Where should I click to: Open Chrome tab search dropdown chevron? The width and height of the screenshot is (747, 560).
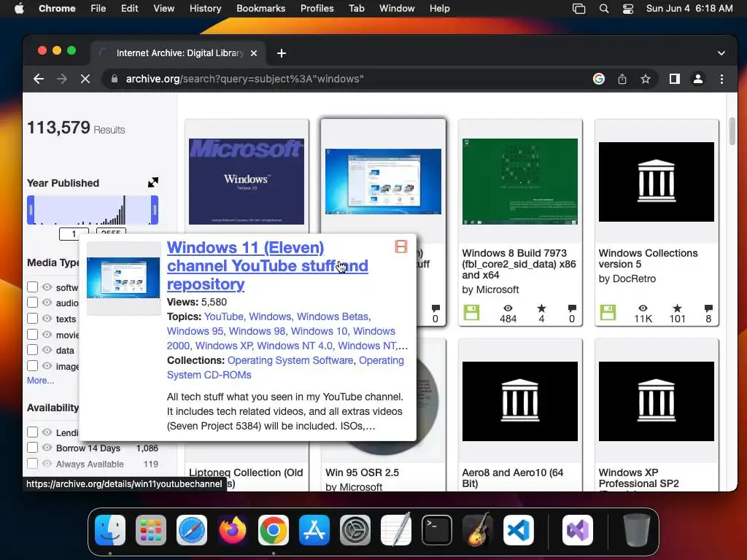(x=721, y=53)
